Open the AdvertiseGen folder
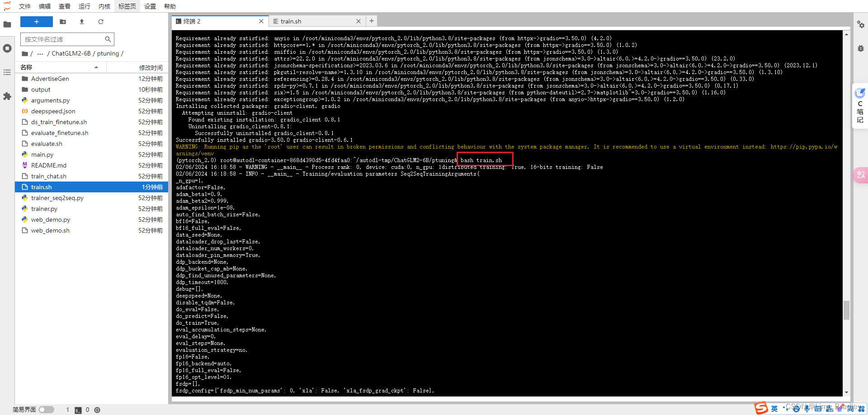The width and height of the screenshot is (868, 415). click(x=92, y=79)
